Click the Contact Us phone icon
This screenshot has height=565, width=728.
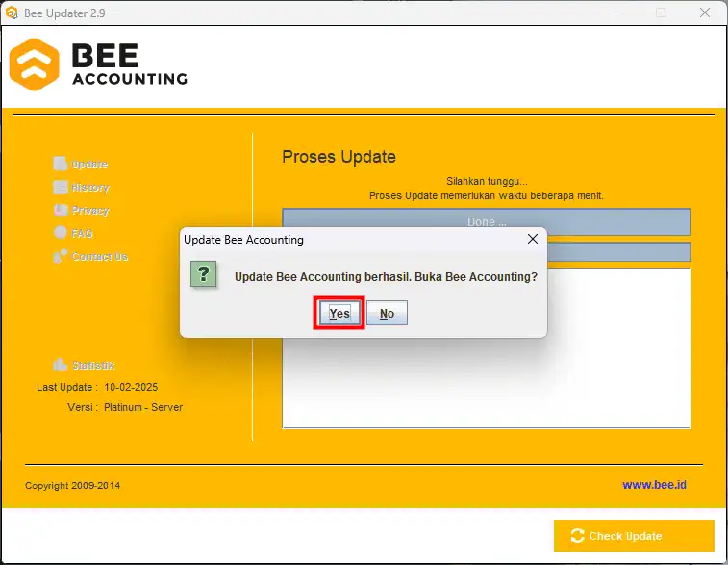[x=61, y=256]
